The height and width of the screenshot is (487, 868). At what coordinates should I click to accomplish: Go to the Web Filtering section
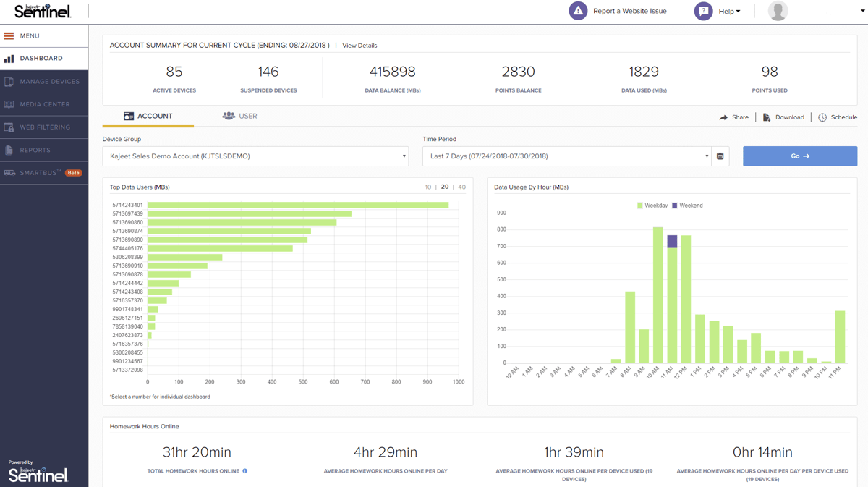[43, 127]
